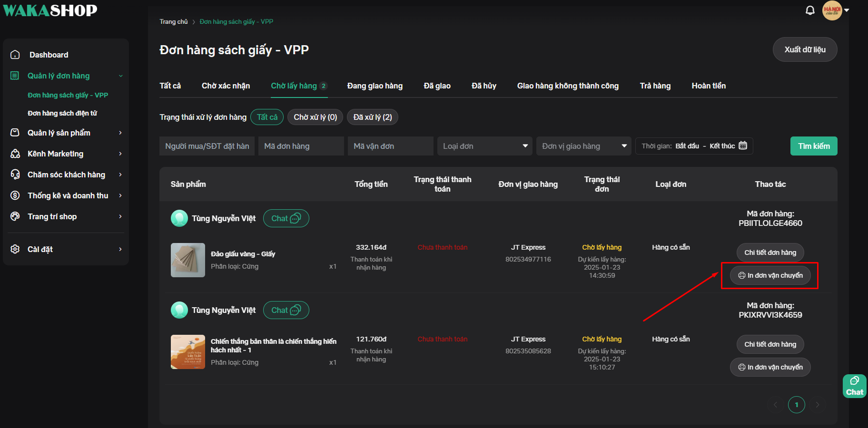Viewport: 868px width, 428px height.
Task: Click the Chăm sóc khách hàng headset icon
Action: 15,175
